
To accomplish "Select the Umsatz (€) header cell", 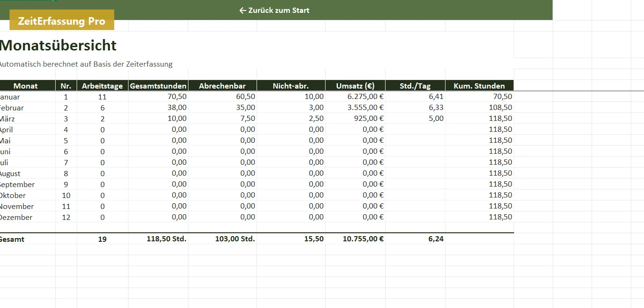I will pyautogui.click(x=355, y=86).
